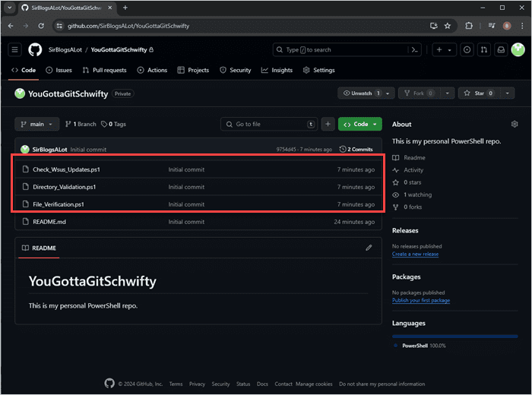
Task: Open the Actions tab
Action: tap(152, 70)
